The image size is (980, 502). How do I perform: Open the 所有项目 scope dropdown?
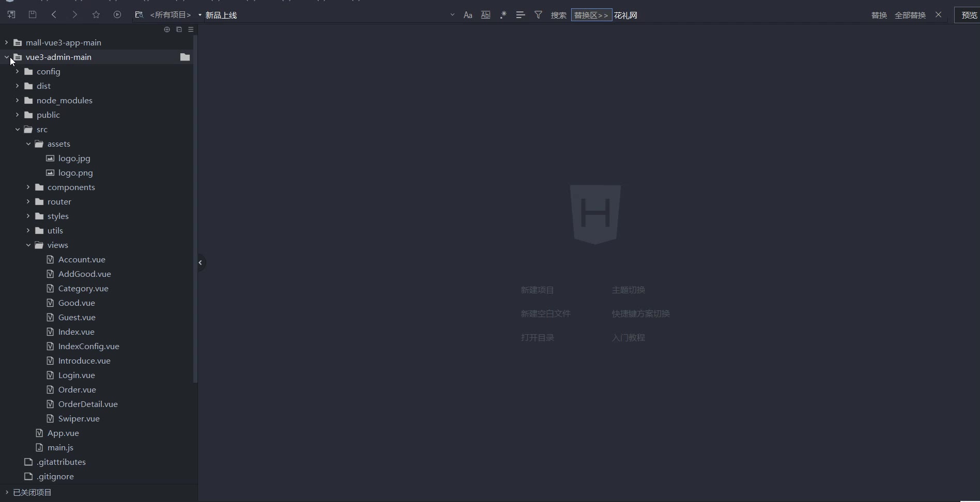[175, 15]
